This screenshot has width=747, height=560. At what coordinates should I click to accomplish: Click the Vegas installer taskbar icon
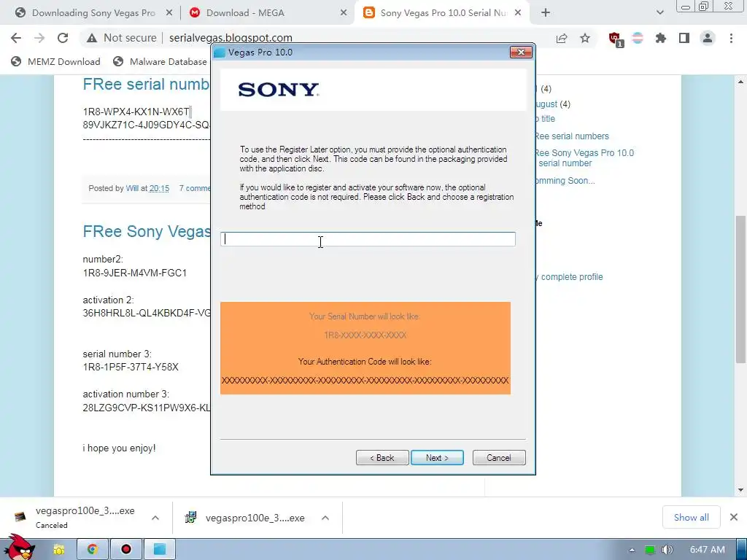pos(160,550)
